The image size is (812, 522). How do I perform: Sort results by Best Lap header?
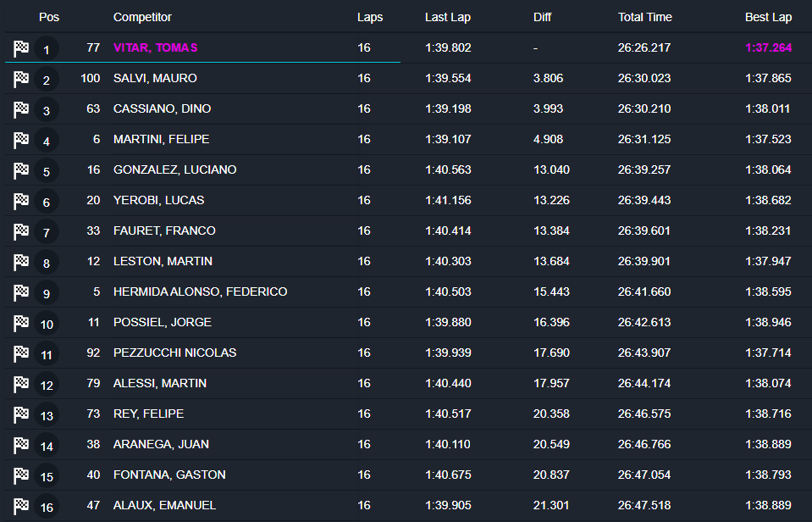click(768, 17)
